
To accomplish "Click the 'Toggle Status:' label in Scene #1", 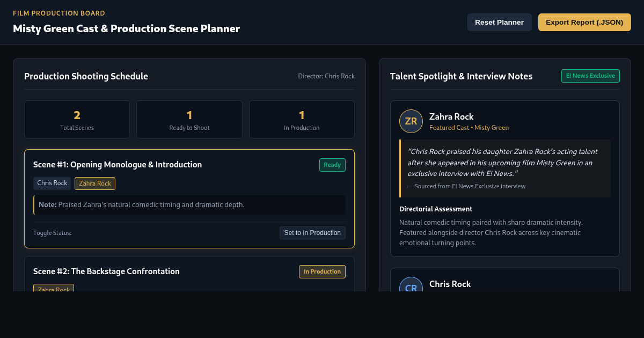I will pyautogui.click(x=52, y=233).
